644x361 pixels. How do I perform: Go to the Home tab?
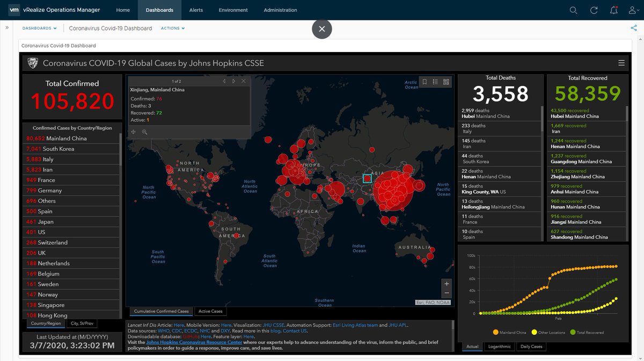pos(123,10)
